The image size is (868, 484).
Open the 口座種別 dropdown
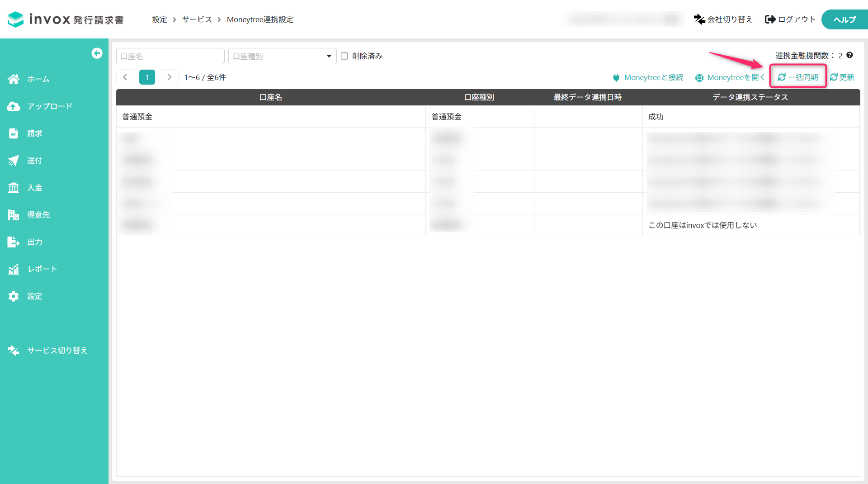(283, 56)
